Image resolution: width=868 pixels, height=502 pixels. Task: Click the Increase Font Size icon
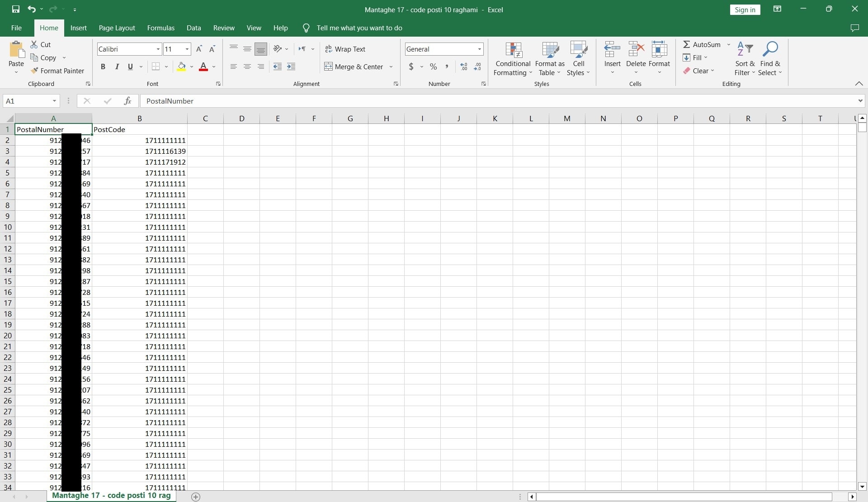click(199, 49)
